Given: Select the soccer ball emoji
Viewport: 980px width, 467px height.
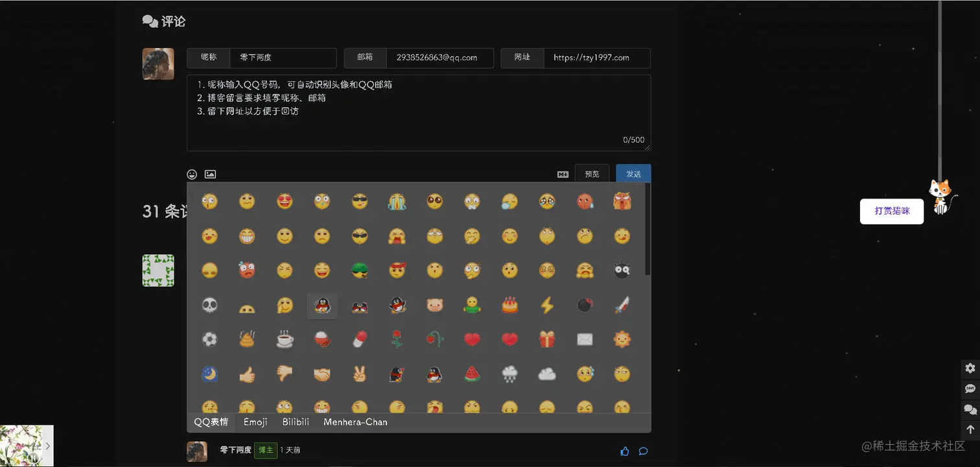Looking at the screenshot, I should pyautogui.click(x=209, y=339).
